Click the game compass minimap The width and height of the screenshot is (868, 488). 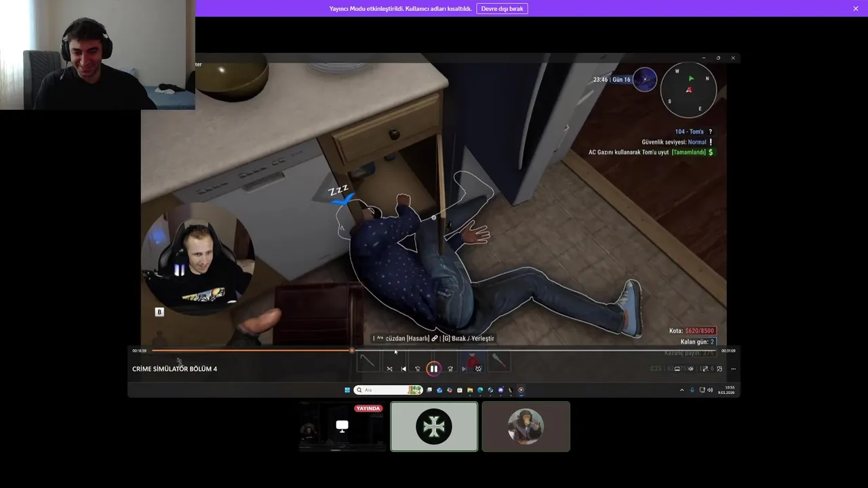(x=688, y=89)
